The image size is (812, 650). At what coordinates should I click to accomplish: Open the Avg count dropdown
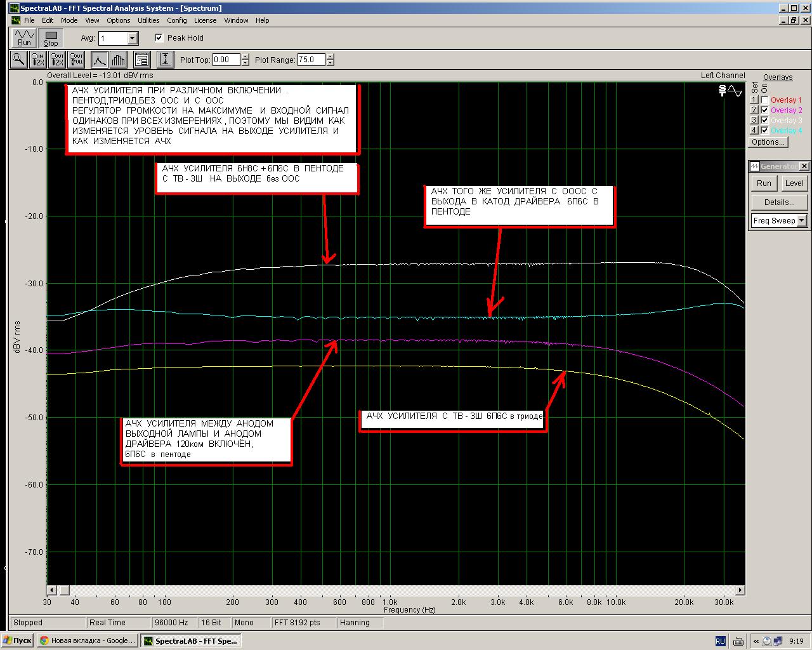[x=132, y=39]
